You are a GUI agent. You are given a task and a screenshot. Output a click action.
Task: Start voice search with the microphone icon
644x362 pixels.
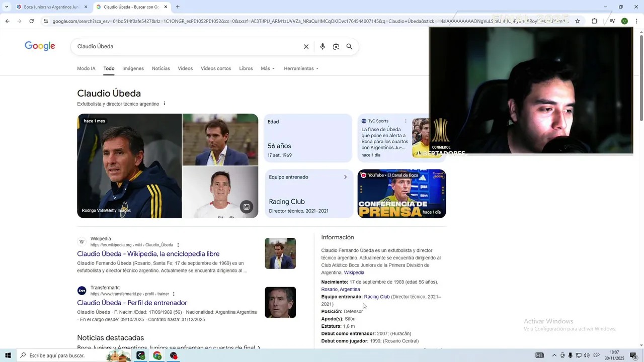point(323,47)
